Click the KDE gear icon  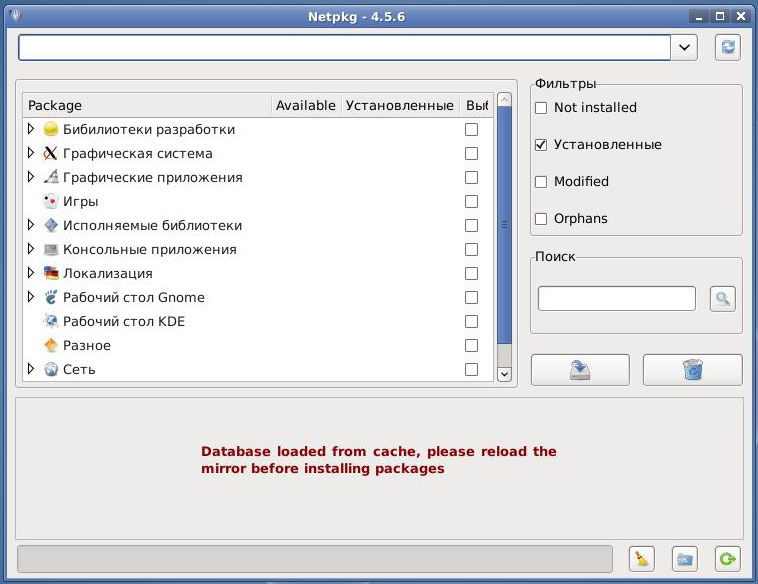point(51,321)
